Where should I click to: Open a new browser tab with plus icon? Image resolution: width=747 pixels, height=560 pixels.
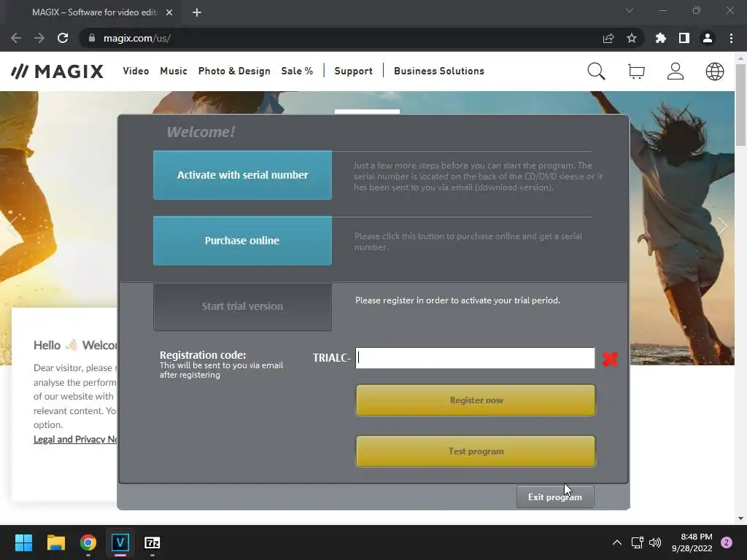pyautogui.click(x=197, y=12)
